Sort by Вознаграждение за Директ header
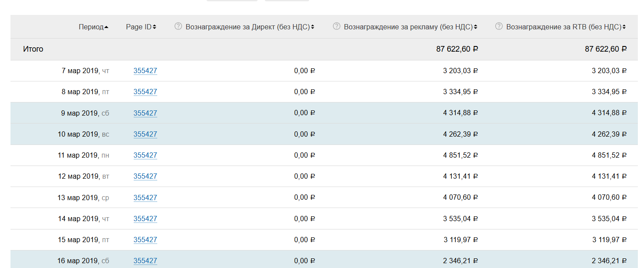This screenshot has height=268, width=644. pyautogui.click(x=250, y=27)
